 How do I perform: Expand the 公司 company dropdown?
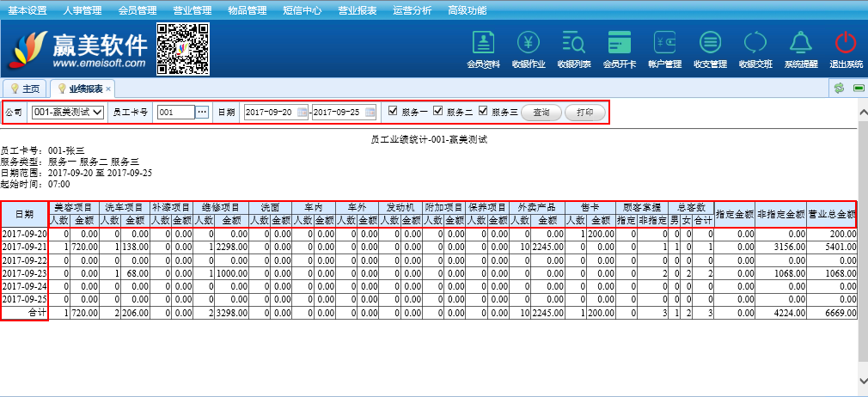[68, 112]
